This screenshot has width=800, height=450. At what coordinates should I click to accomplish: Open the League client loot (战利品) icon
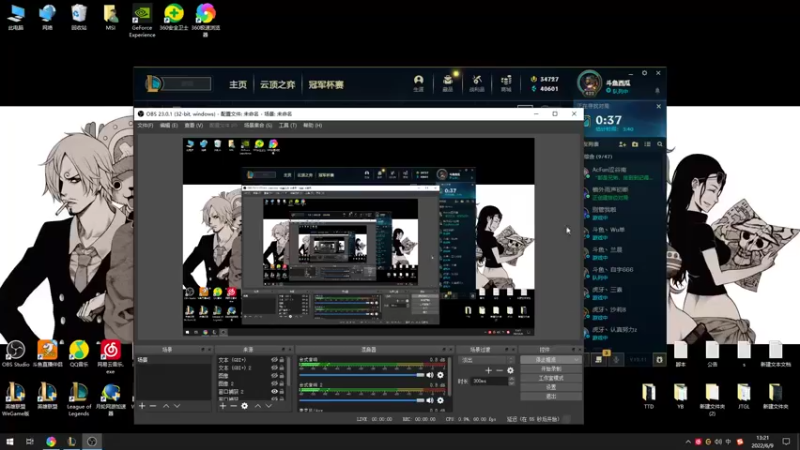click(x=477, y=83)
